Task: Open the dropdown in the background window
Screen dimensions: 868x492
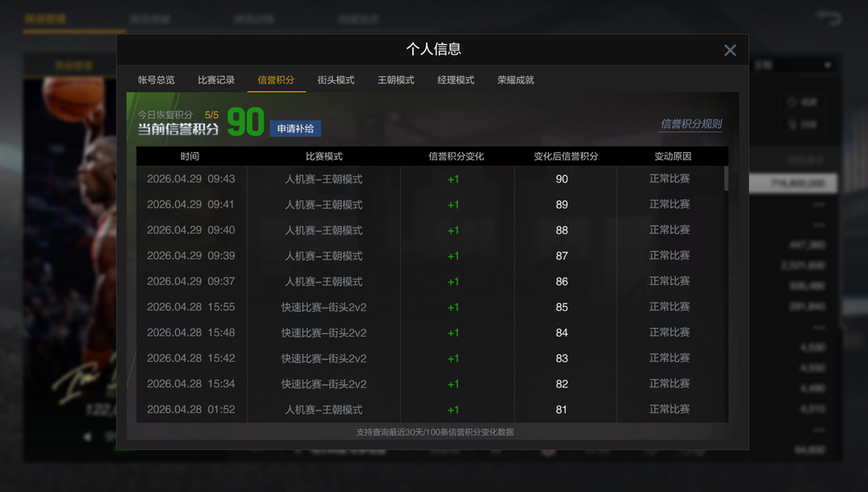Action: tap(794, 65)
